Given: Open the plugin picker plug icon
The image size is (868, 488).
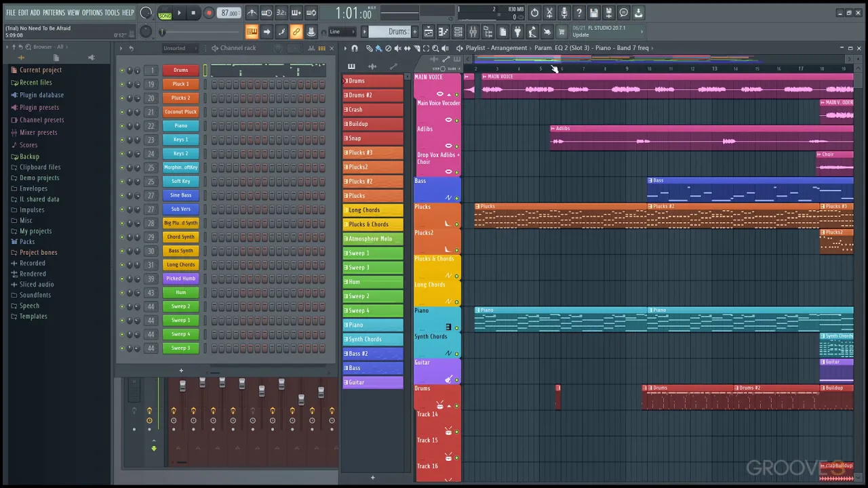Looking at the screenshot, I should tap(517, 32).
